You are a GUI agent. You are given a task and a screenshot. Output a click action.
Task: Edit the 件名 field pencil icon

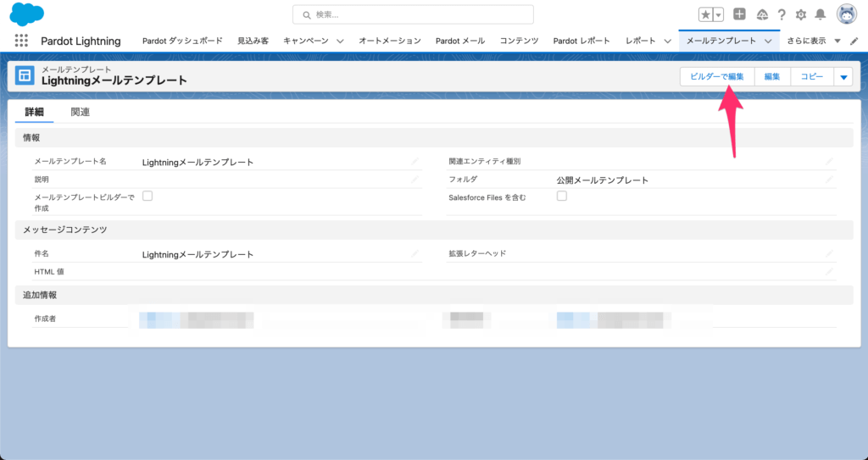[415, 253]
